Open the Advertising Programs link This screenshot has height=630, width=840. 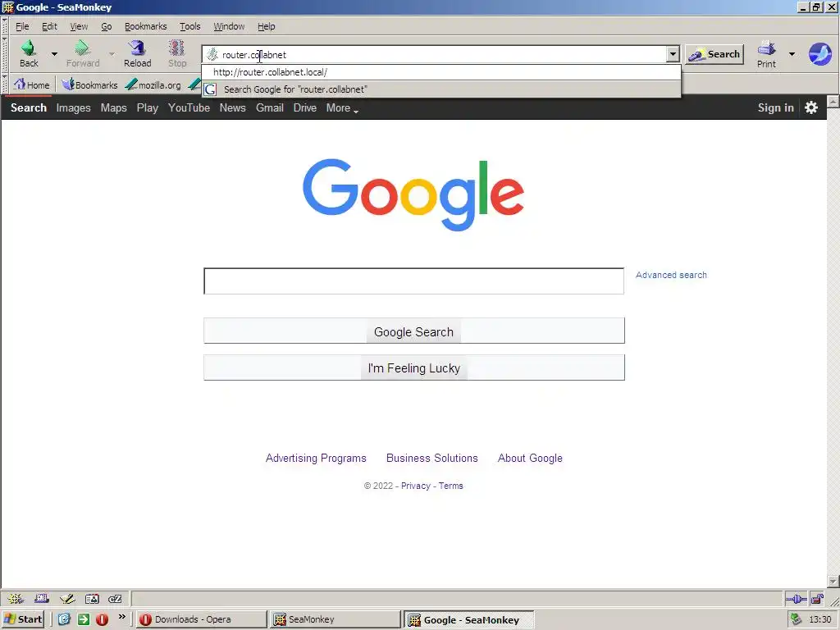tap(316, 458)
